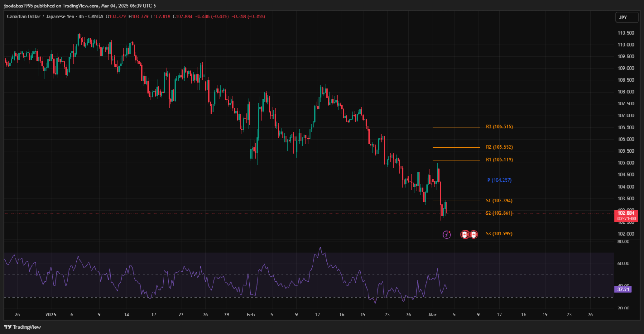This screenshot has height=334, width=644.
Task: Click the red 102.884 current price tag
Action: (x=625, y=213)
